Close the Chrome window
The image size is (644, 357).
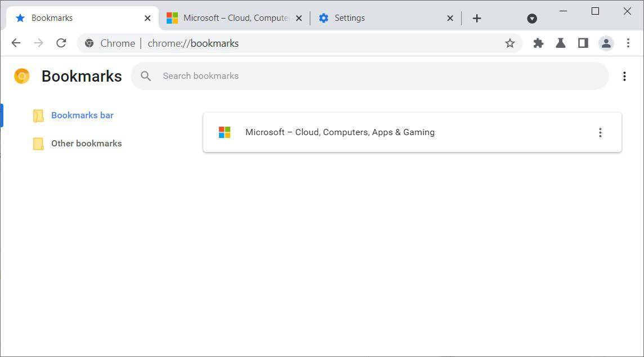(x=627, y=11)
